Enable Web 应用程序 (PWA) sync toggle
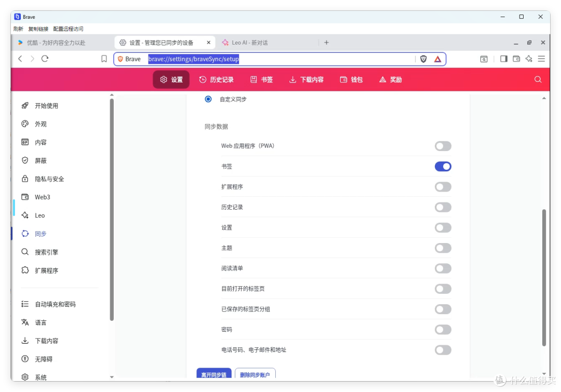Viewport: 561px width, 392px height. tap(443, 146)
